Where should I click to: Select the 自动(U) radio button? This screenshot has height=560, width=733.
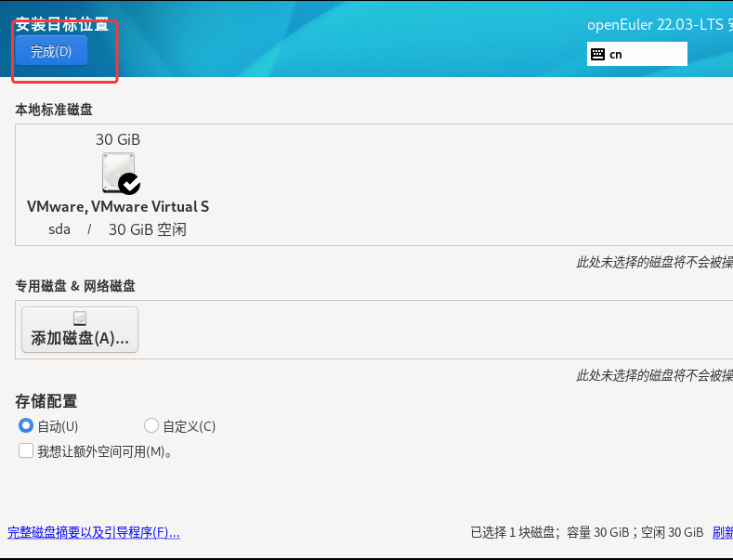click(26, 425)
